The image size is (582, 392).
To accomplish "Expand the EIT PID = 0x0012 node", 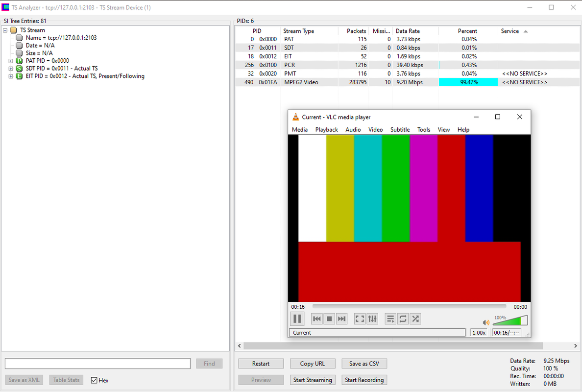I will point(11,76).
